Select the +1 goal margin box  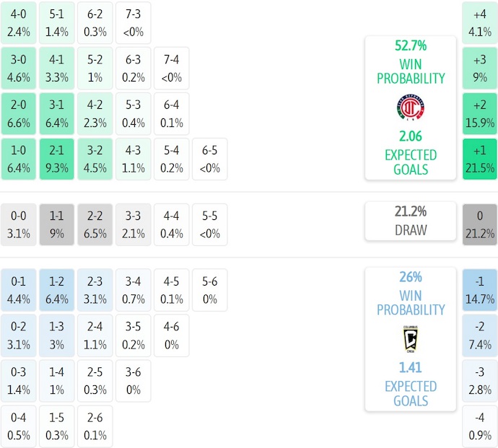pos(480,159)
